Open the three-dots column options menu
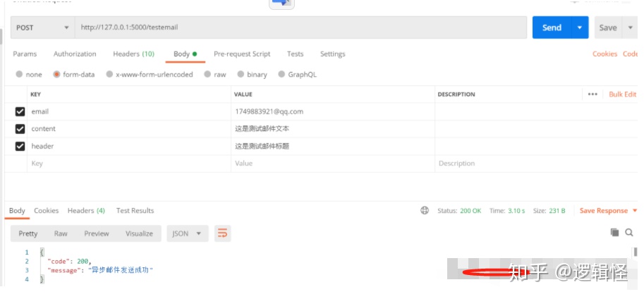The width and height of the screenshot is (644, 299). [x=593, y=94]
